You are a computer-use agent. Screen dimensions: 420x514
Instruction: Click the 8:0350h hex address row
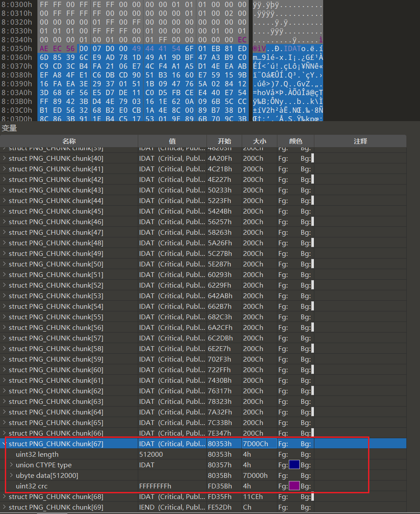pyautogui.click(x=17, y=48)
